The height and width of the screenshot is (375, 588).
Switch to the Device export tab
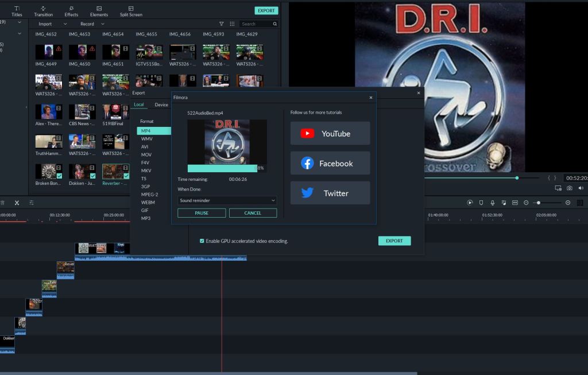(161, 105)
